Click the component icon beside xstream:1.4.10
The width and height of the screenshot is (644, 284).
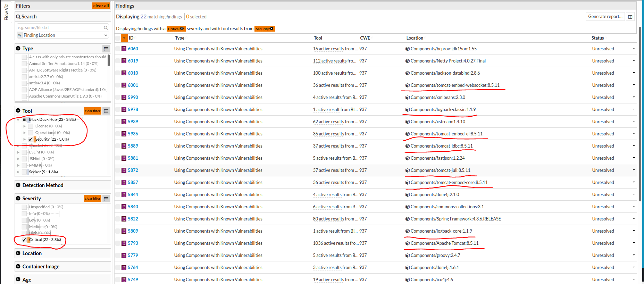[x=408, y=122]
